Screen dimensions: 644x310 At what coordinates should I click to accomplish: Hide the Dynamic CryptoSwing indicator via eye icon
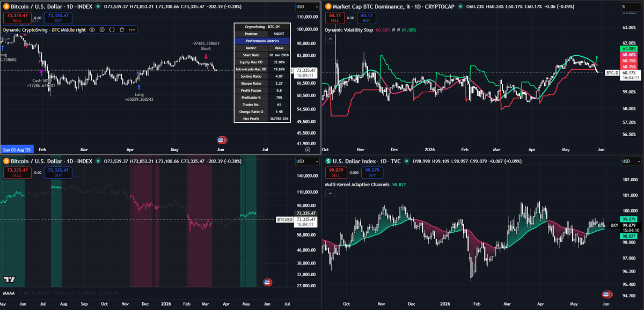92,30
